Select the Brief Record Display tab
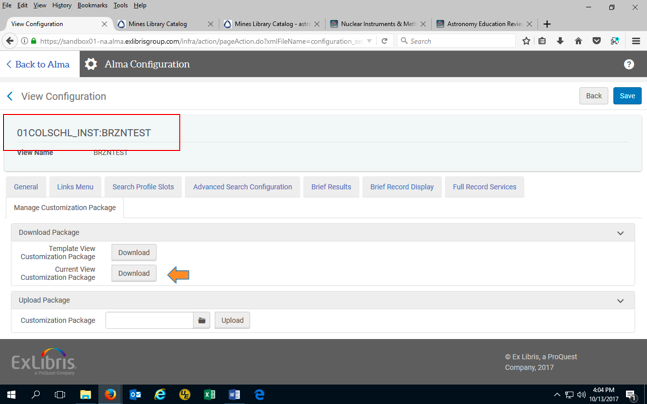The height and width of the screenshot is (404, 647). pos(402,187)
